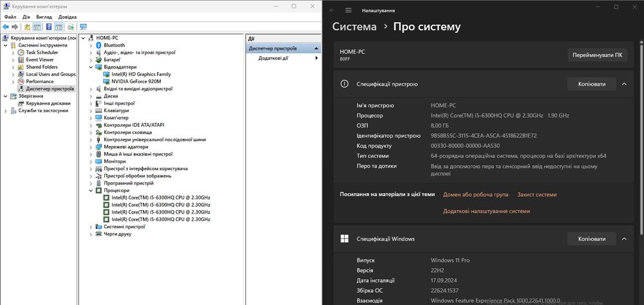This screenshot has width=644, height=305.
Task: Click the Back arrow in Computer Management toolbar
Action: point(6,26)
